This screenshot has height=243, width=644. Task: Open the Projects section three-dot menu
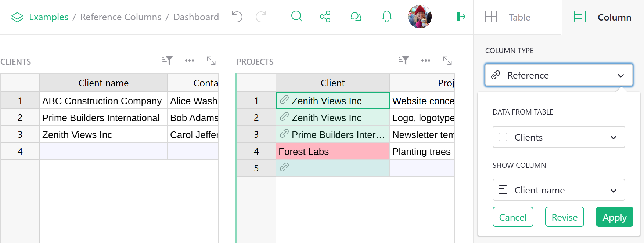(426, 61)
